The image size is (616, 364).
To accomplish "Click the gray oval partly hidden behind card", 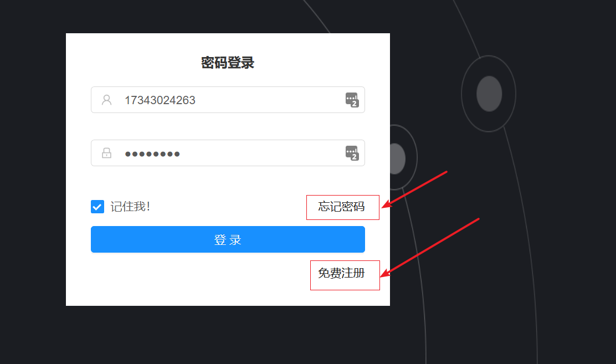I will 398,159.
